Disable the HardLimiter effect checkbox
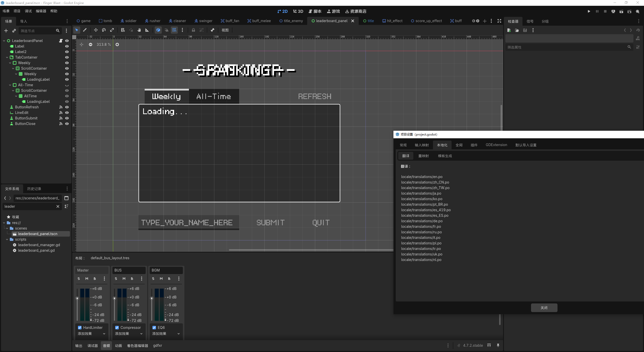The height and width of the screenshot is (352, 644). (x=80, y=328)
